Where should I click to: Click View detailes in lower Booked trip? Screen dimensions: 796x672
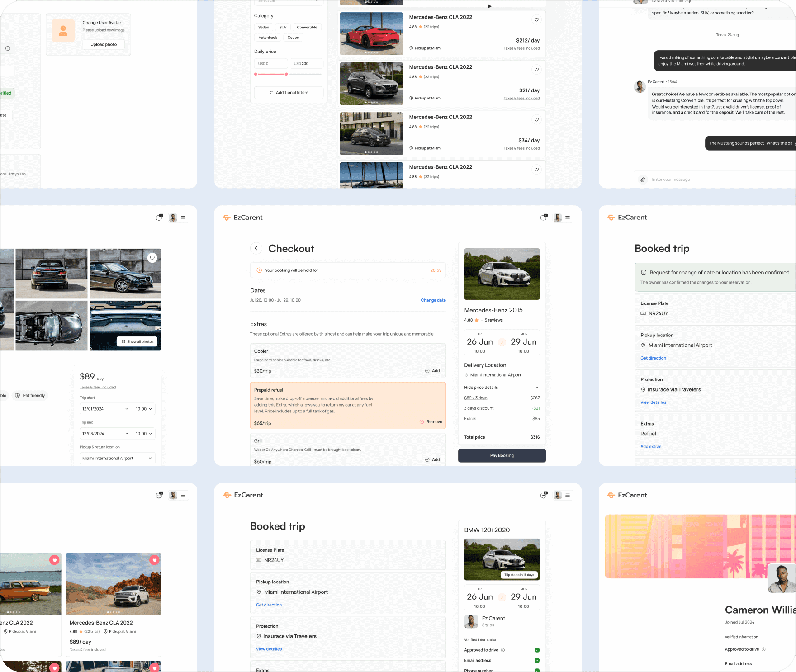point(269,649)
